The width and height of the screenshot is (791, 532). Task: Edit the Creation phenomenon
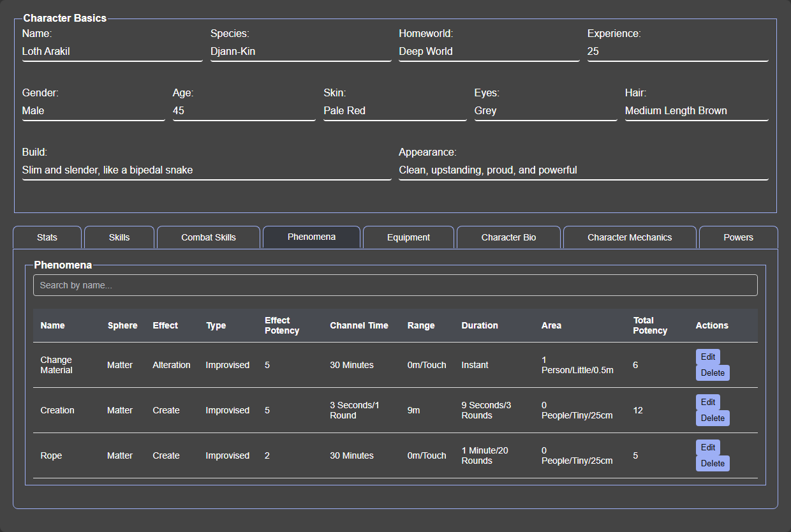pyautogui.click(x=708, y=402)
